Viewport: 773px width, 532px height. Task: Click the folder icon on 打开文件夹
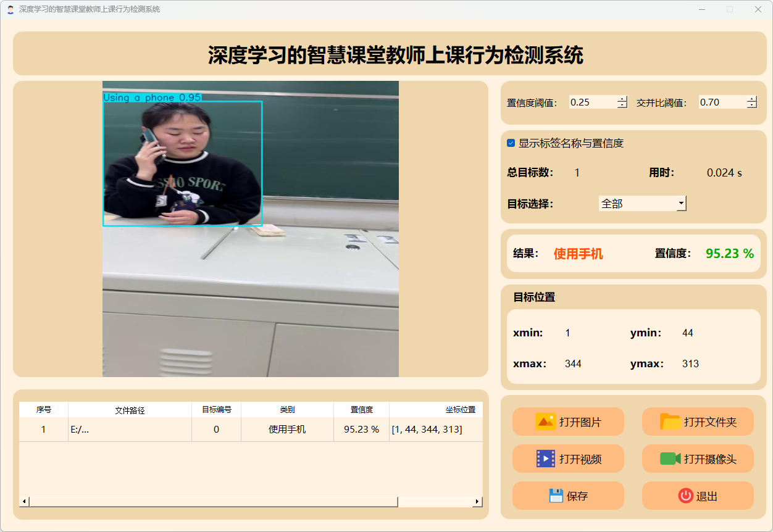click(x=670, y=422)
